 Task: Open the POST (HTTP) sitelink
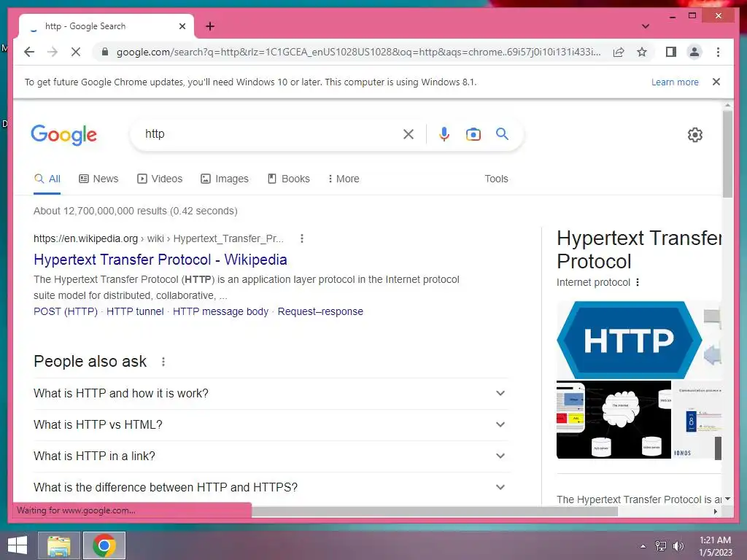point(65,311)
